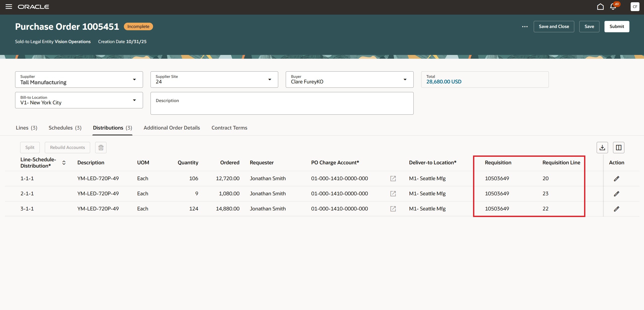Open the Supplier dropdown
The image size is (644, 310).
(x=135, y=79)
